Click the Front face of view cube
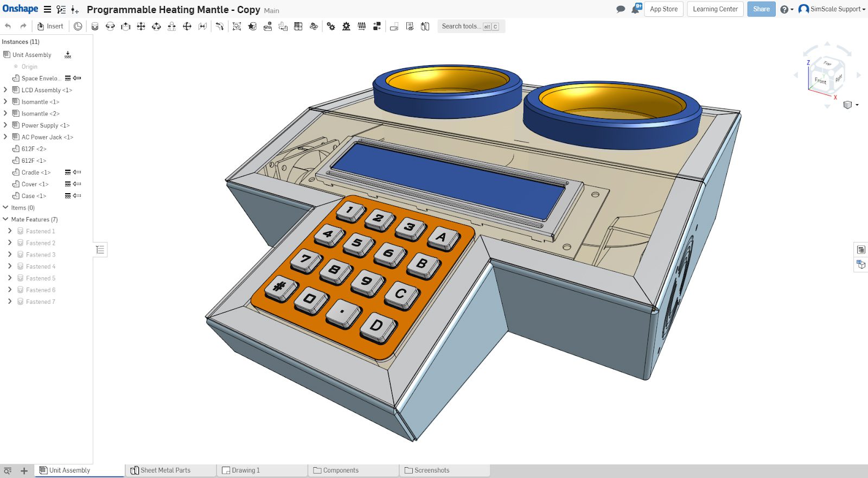Image resolution: width=868 pixels, height=478 pixels. coord(820,81)
